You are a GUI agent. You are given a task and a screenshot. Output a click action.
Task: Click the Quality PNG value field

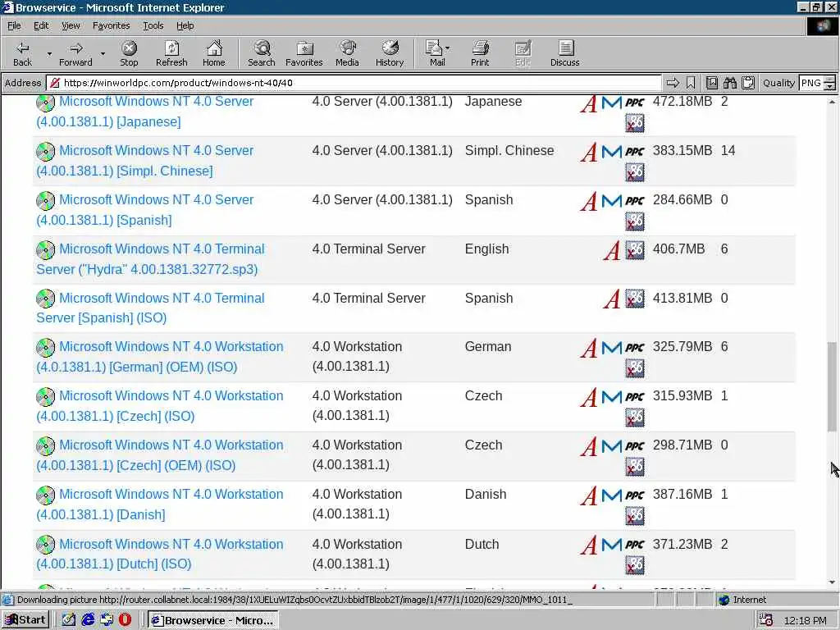[811, 83]
